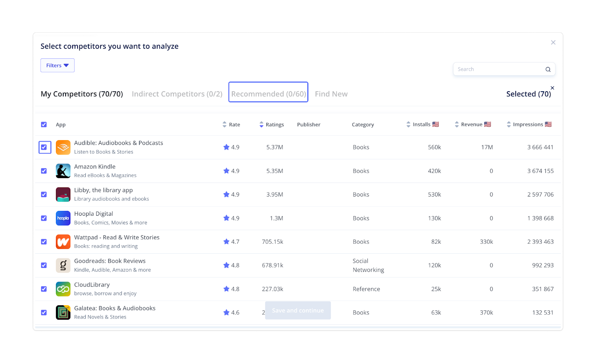
Task: Click the US flag next to Installs
Action: [435, 124]
